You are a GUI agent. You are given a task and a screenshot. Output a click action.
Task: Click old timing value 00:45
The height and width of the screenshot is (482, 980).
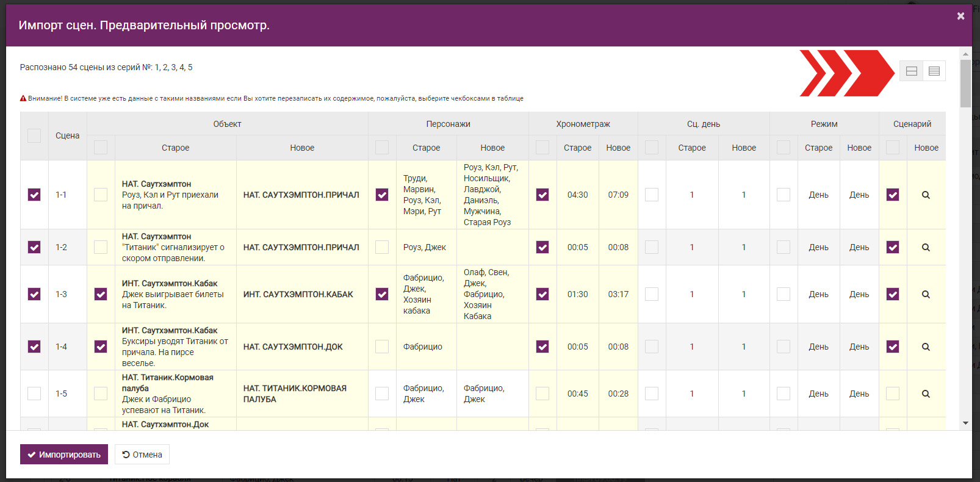click(x=577, y=394)
